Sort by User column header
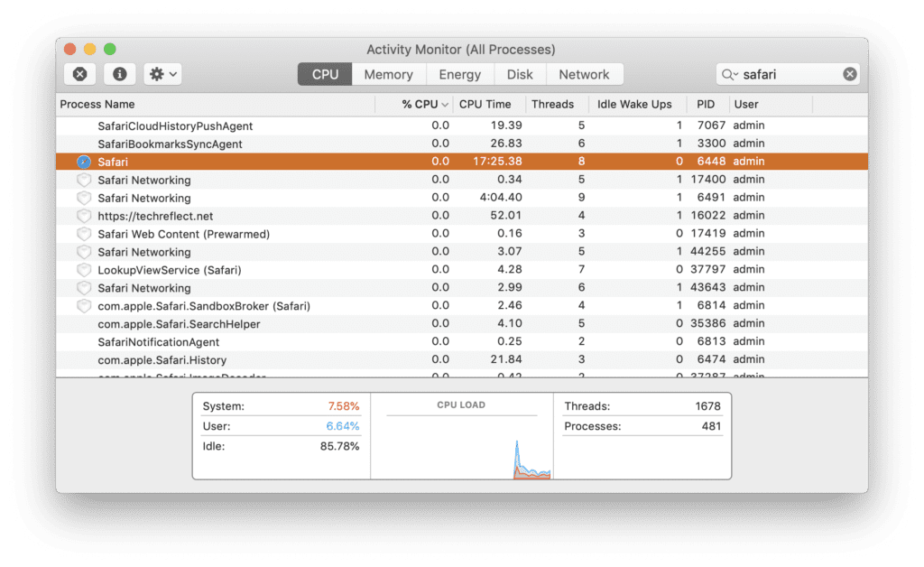This screenshot has height=567, width=924. click(771, 105)
